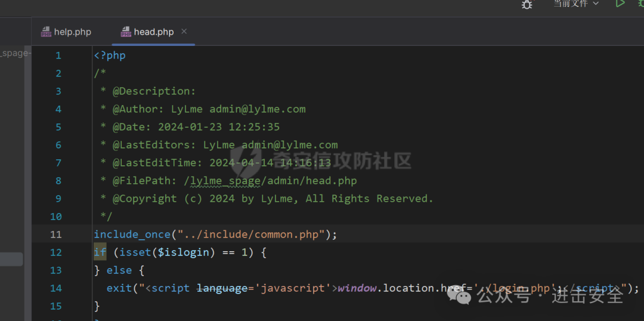Viewport: 644px width, 321px height.
Task: Click the green Run button
Action: [x=620, y=4]
